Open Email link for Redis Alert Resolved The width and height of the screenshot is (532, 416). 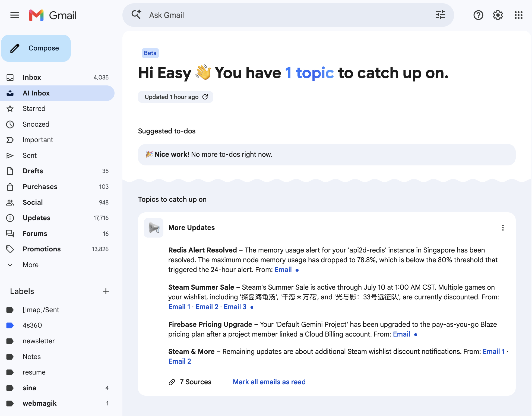283,270
